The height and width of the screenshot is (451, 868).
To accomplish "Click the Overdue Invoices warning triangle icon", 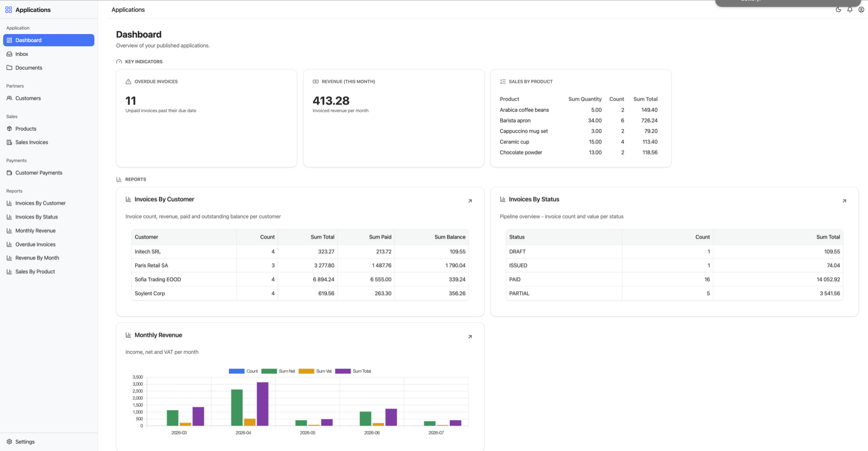I will click(x=129, y=82).
